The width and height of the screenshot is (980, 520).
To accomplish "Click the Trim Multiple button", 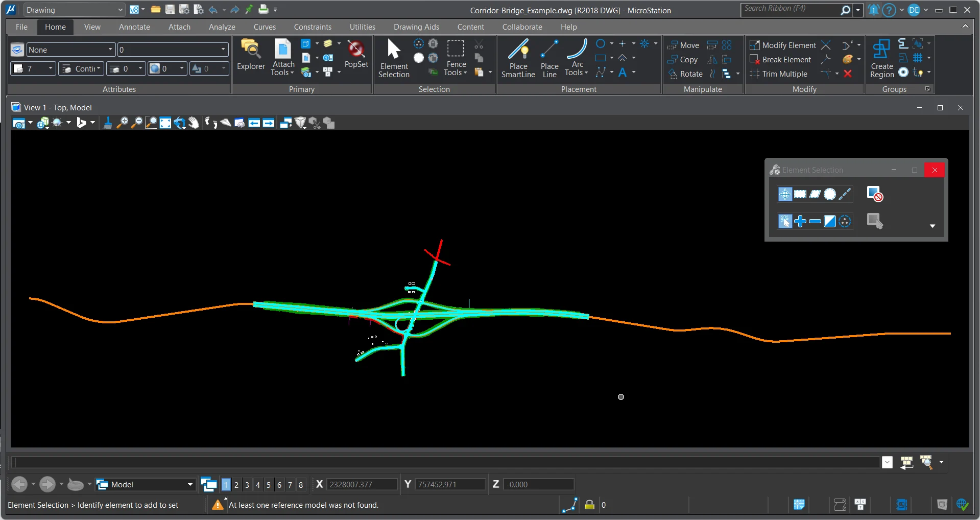I will pos(779,74).
